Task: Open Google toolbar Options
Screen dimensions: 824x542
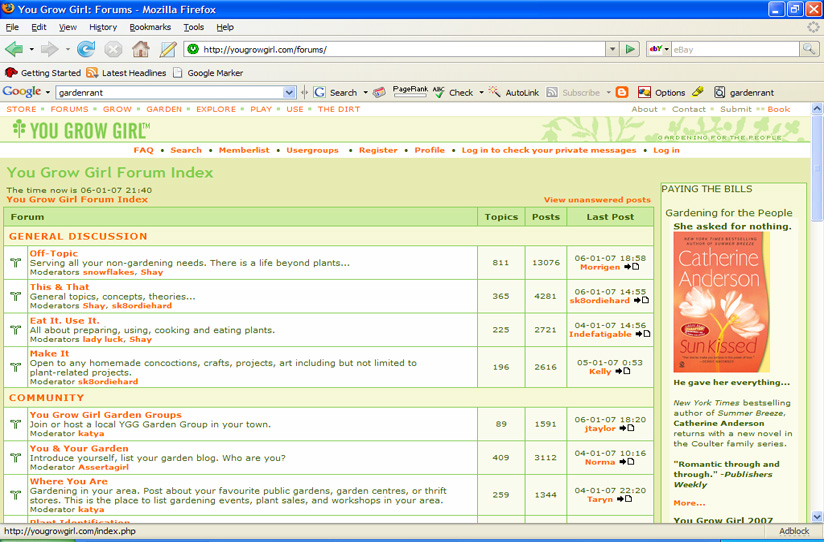Action: tap(662, 93)
